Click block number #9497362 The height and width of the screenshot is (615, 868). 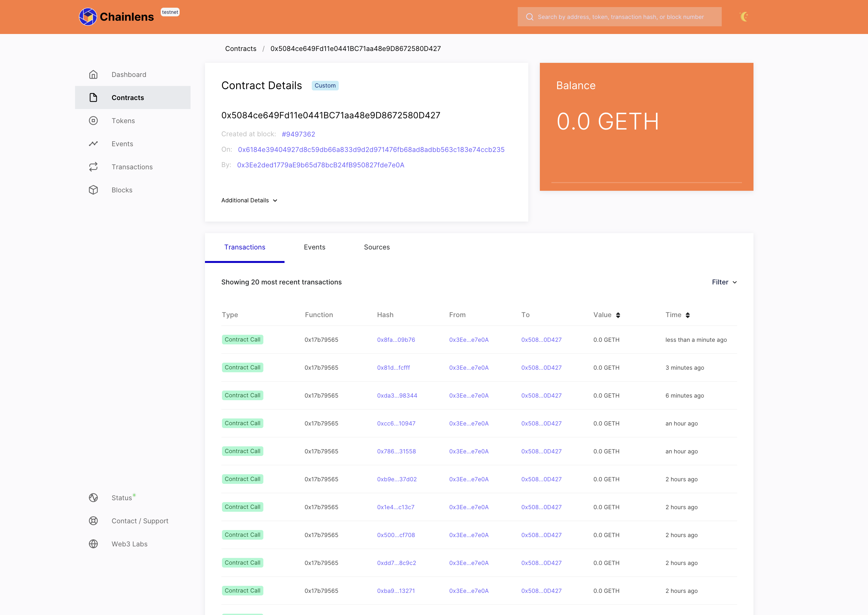298,134
